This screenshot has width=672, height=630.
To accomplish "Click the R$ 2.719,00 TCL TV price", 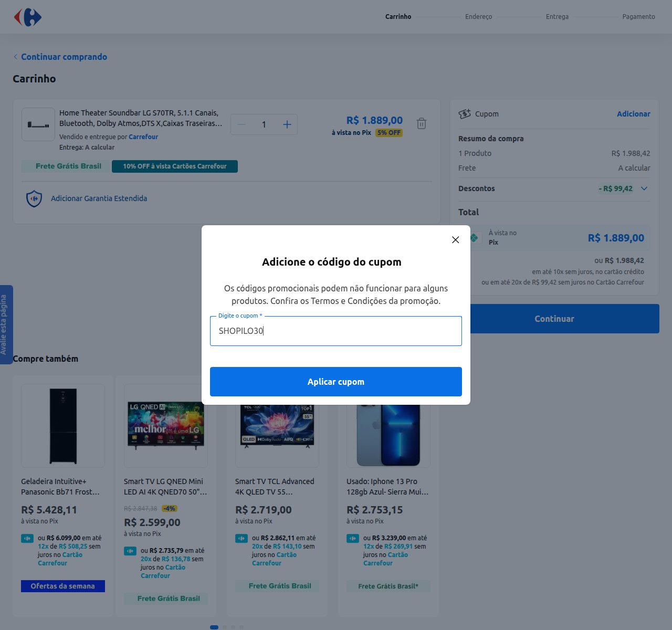I will tap(263, 510).
